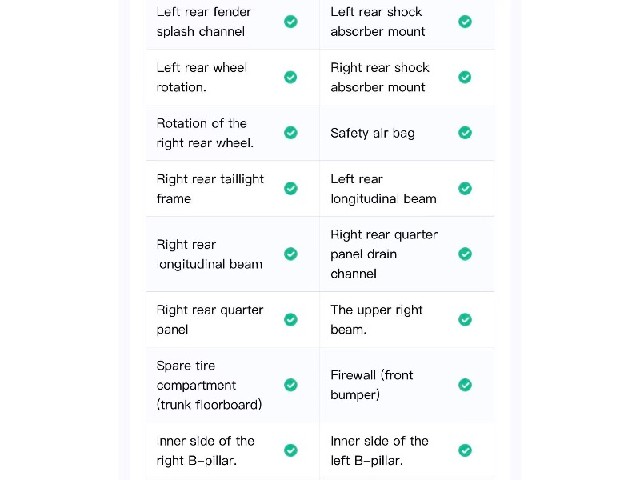Select the Safety air bag item text
This screenshot has height=480, width=640.
click(372, 133)
